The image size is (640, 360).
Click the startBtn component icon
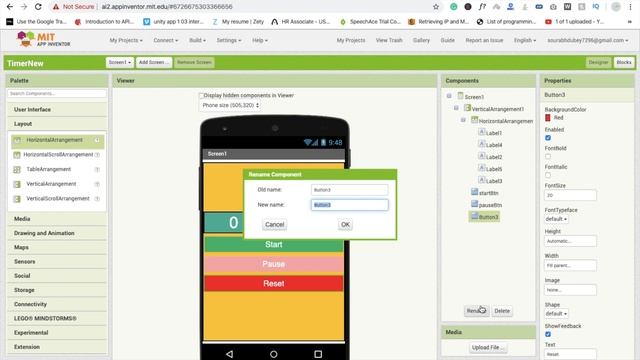click(474, 192)
